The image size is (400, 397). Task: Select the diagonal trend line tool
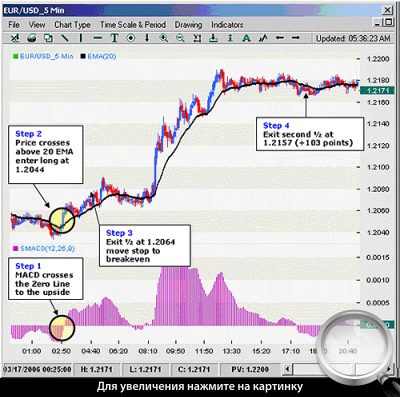pos(65,38)
